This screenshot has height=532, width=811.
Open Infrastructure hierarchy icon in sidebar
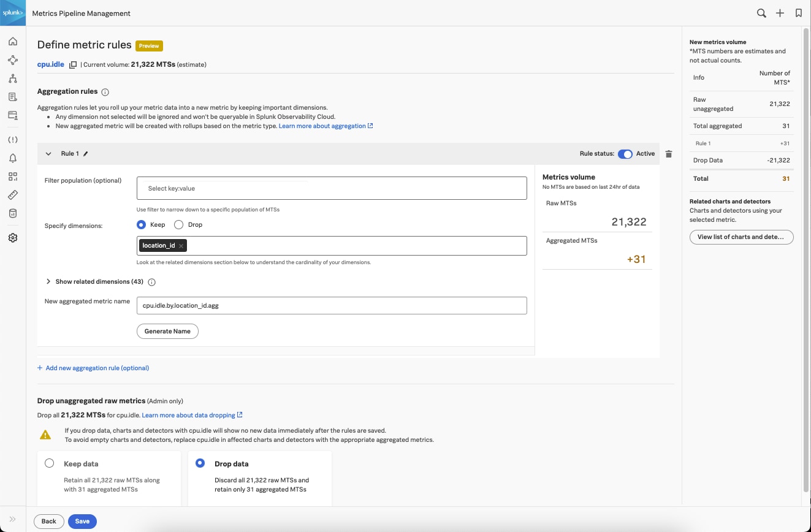(13, 78)
